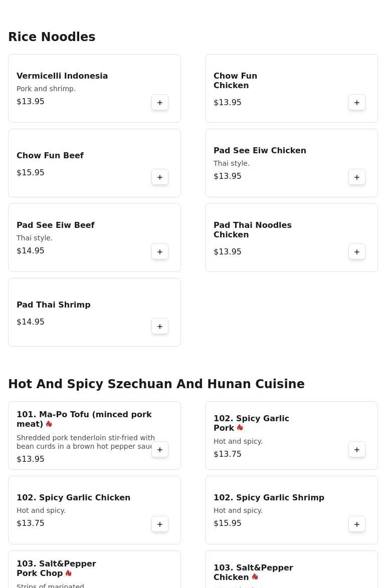
Task: Add 102. Spicy Garlic Pork to order
Action: click(x=357, y=450)
